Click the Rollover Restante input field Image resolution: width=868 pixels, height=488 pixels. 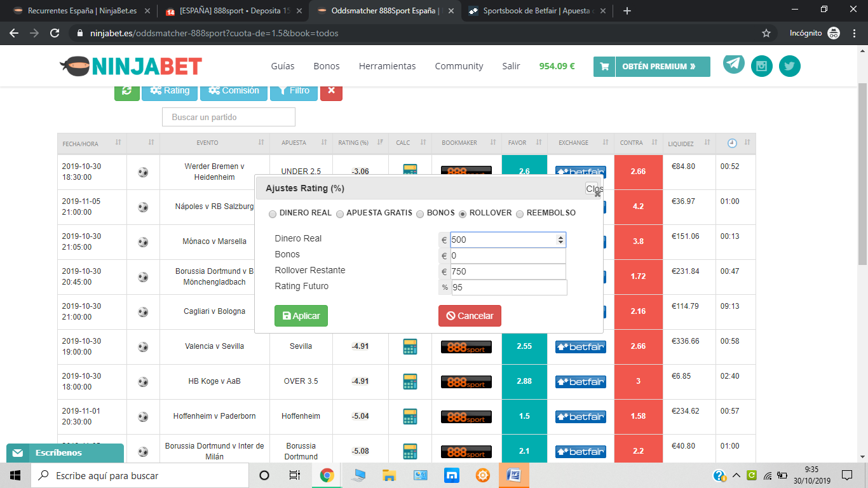click(508, 271)
